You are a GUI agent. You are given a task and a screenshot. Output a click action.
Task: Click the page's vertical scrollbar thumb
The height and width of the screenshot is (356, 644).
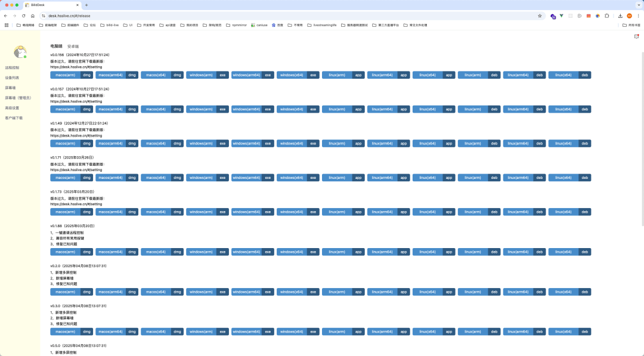(642, 139)
